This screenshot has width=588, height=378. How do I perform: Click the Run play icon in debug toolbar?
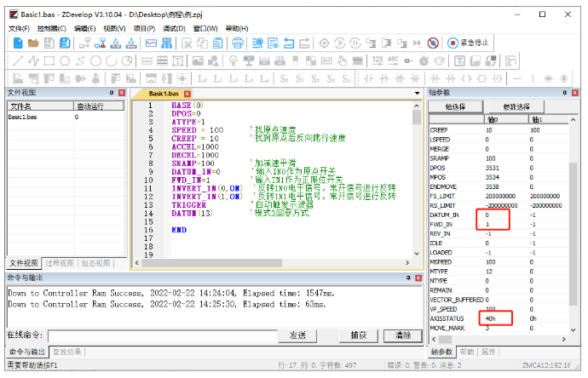340,43
